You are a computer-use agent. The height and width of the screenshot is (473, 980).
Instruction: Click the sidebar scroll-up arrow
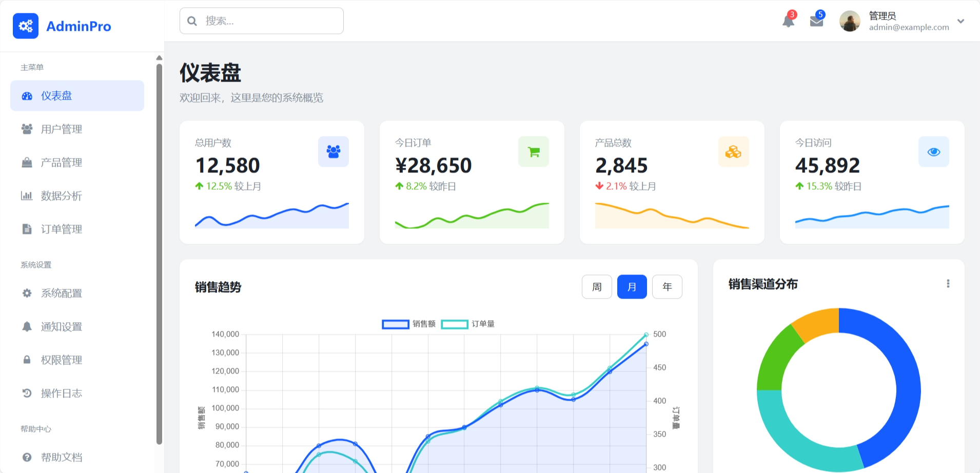point(159,58)
